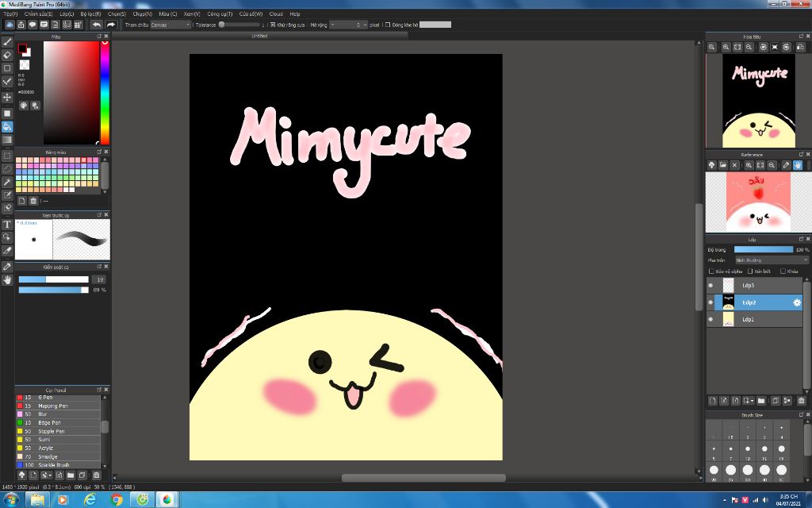Viewport: 812px width, 508px height.
Task: Activate the Reference panel hand tool
Action: 798,165
